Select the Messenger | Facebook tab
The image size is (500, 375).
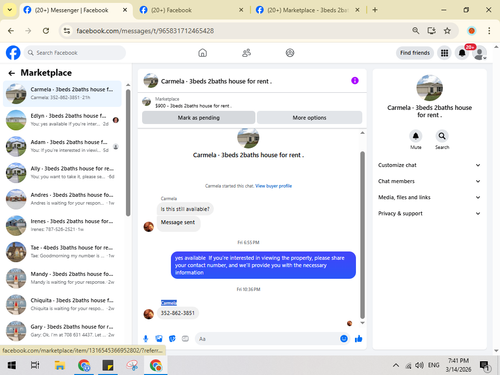(x=75, y=10)
